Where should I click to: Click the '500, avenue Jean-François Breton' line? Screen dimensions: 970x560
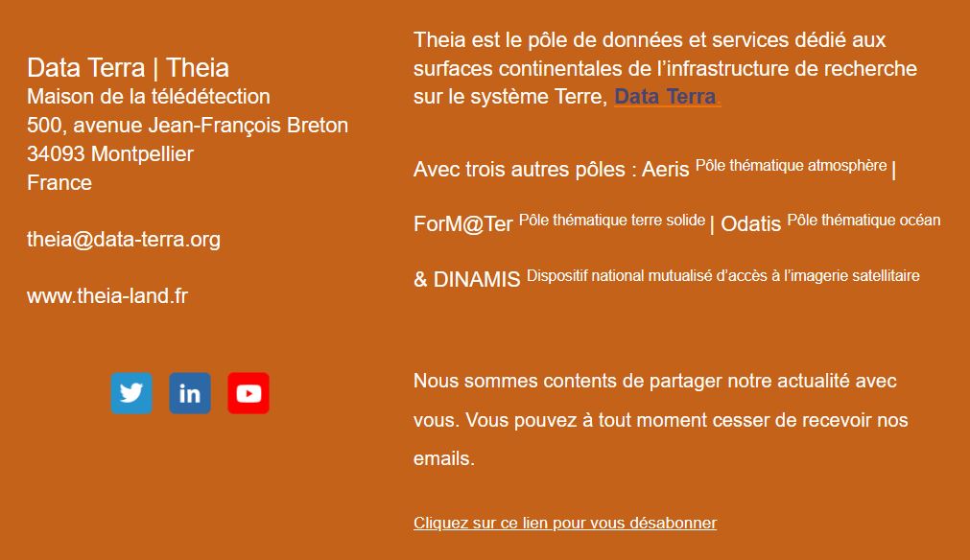click(187, 126)
